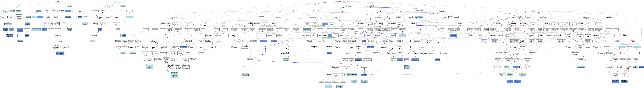Click the 'anion binding' node
This screenshot has height=88, width=644.
click(74, 17)
